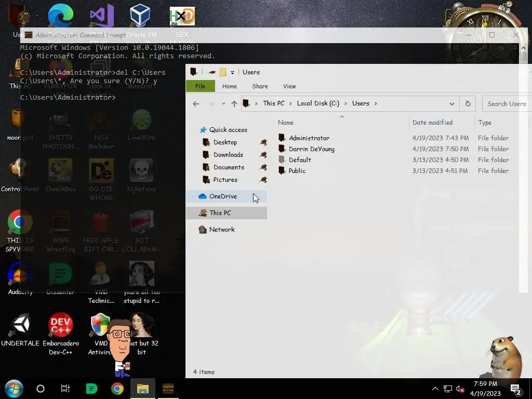Click new folder icon in title bar
This screenshot has width=532, height=399.
(x=223, y=72)
